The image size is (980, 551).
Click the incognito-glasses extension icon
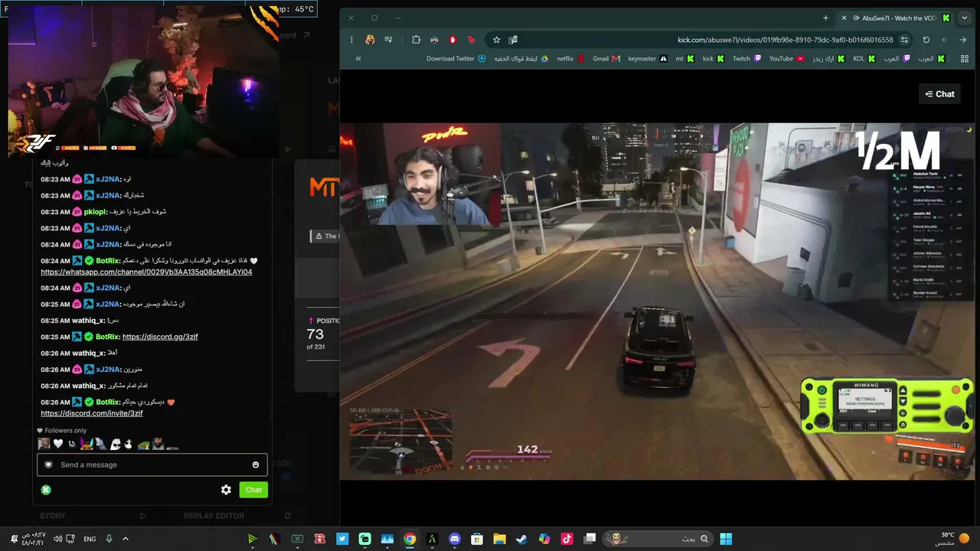pyautogui.click(x=434, y=40)
